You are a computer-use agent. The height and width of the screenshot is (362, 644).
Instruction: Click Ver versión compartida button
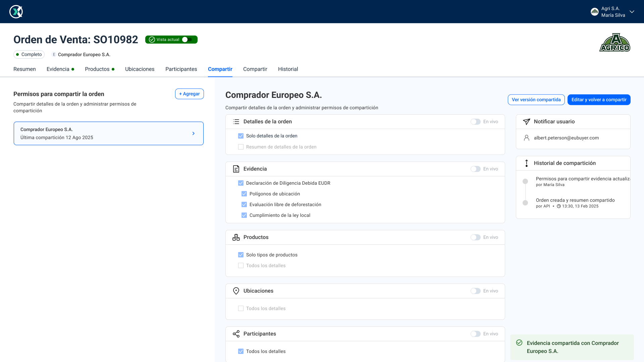(536, 100)
